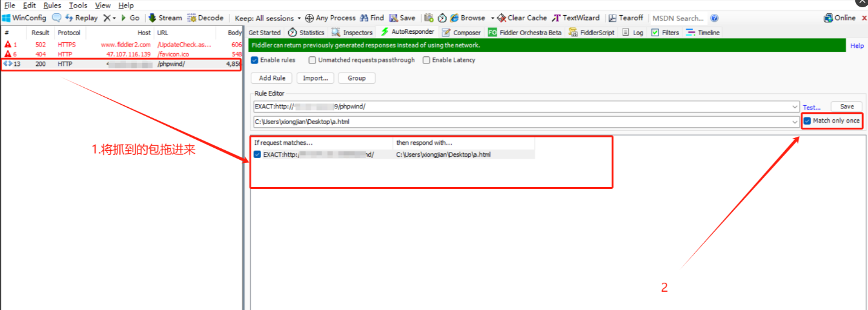The image size is (868, 310).
Task: Toggle the Match only once checkbox
Action: point(807,120)
